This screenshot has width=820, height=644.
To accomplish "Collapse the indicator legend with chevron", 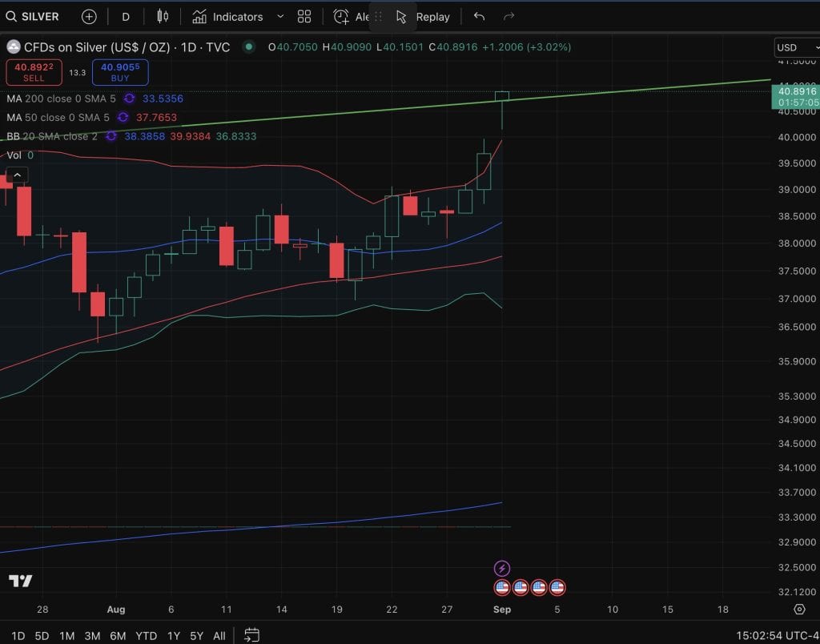I will click(18, 175).
